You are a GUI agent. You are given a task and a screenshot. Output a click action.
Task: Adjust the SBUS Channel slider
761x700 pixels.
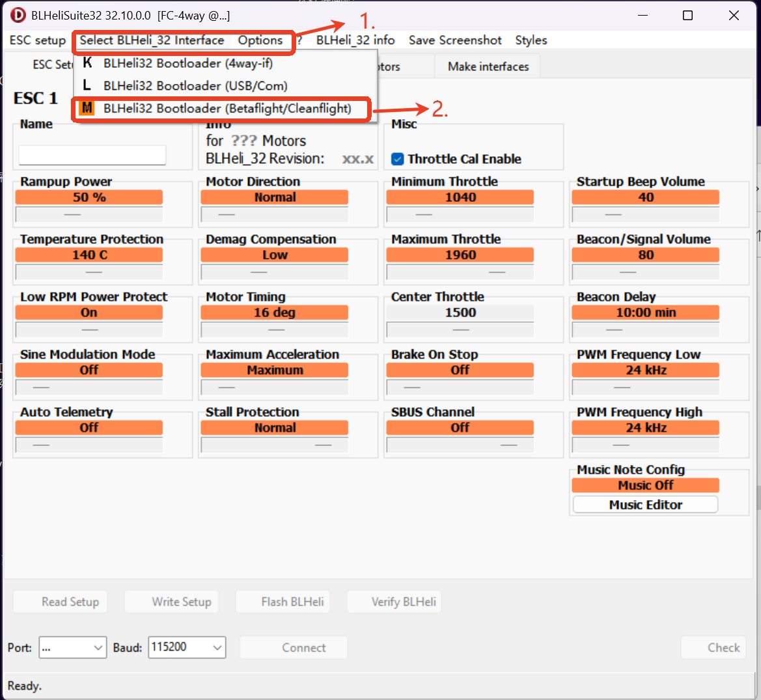(x=460, y=445)
